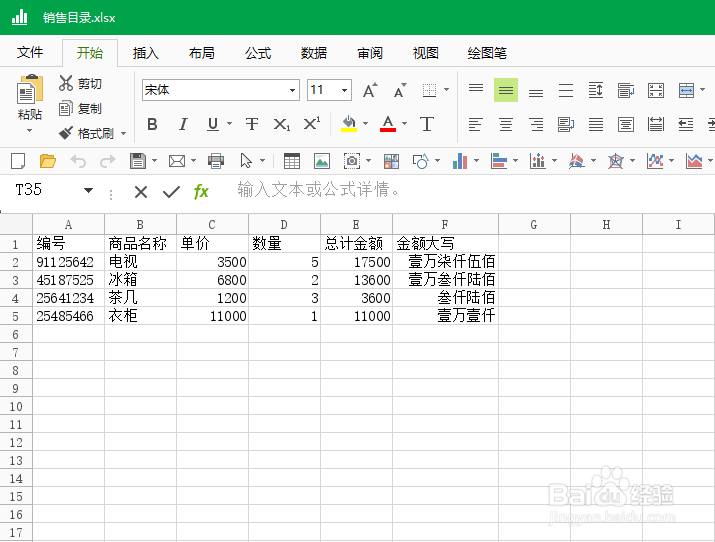Click the screenshot camera icon
The width and height of the screenshot is (715, 542).
pyautogui.click(x=352, y=161)
